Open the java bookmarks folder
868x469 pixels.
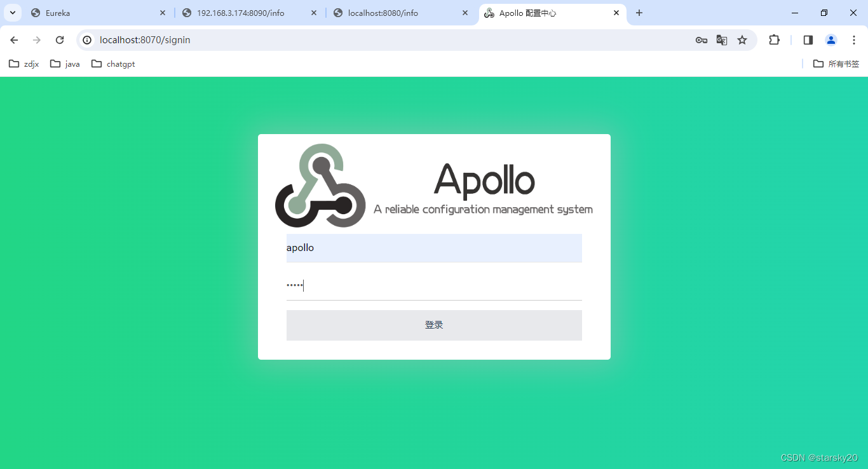pyautogui.click(x=65, y=64)
